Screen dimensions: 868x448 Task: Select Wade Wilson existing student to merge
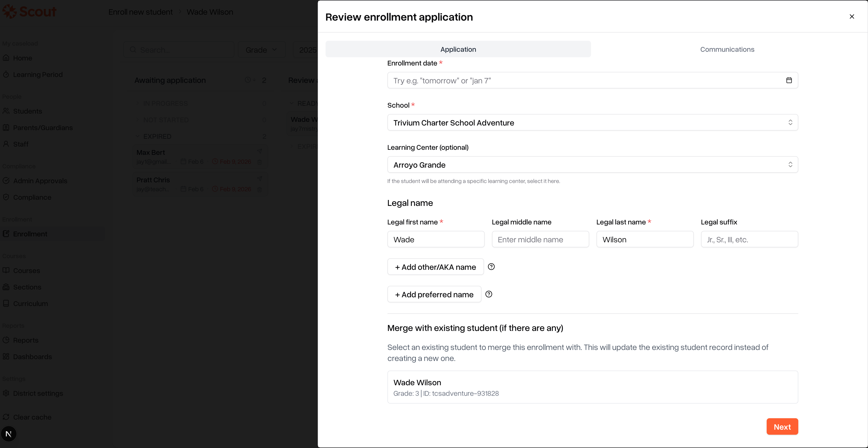(x=592, y=387)
